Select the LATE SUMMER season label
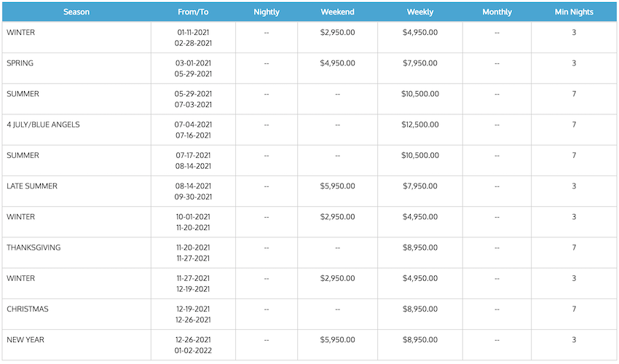619x364 pixels. [x=32, y=186]
